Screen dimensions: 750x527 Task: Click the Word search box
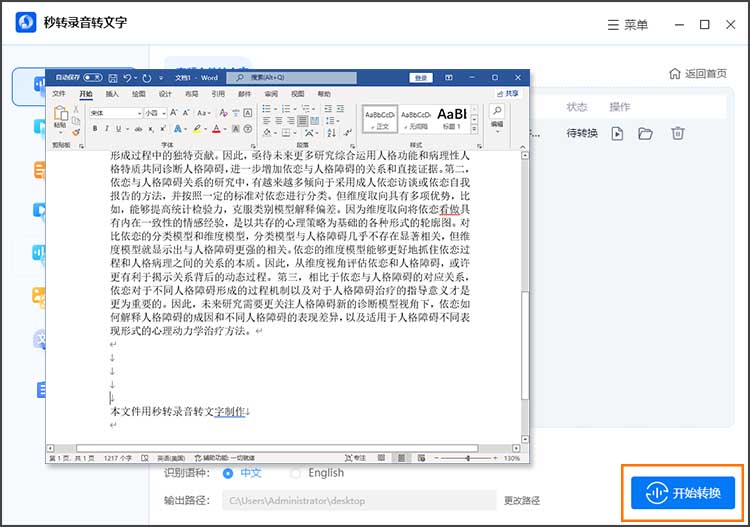(x=291, y=77)
